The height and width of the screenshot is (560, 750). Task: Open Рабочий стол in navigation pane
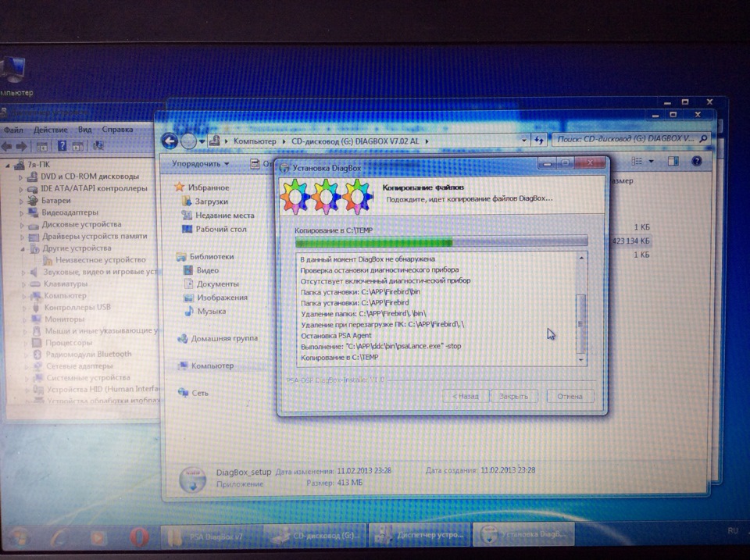[221, 229]
